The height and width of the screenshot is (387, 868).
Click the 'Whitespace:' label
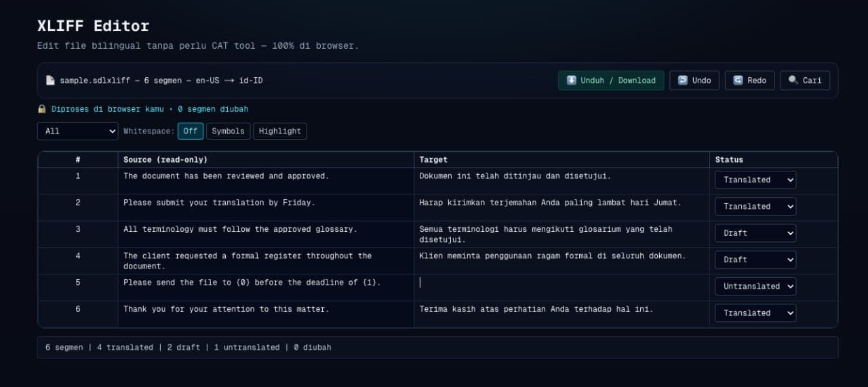point(149,131)
